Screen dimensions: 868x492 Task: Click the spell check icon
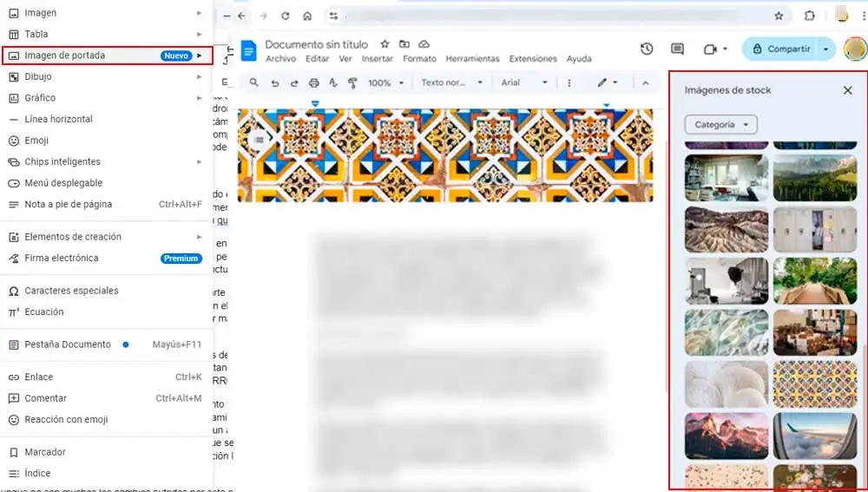[x=333, y=83]
